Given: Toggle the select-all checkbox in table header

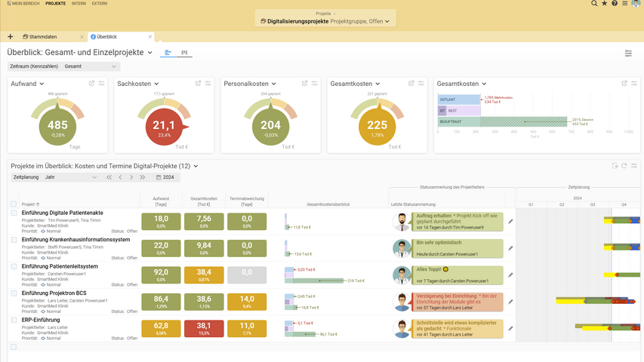Looking at the screenshot, I should (x=14, y=204).
